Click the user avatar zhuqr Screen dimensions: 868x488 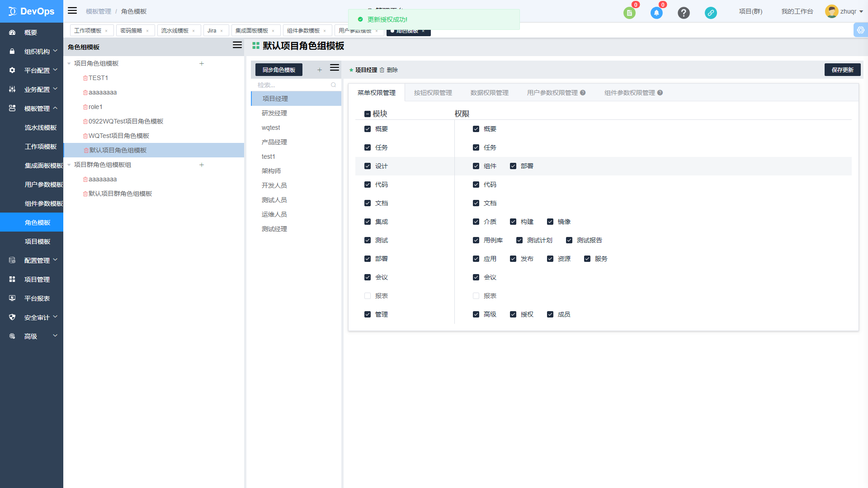point(831,11)
